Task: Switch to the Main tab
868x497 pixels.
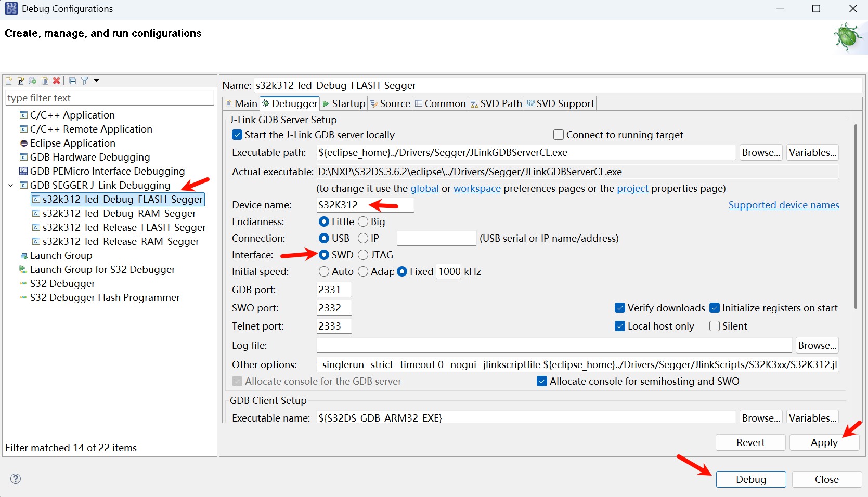Action: pos(241,103)
